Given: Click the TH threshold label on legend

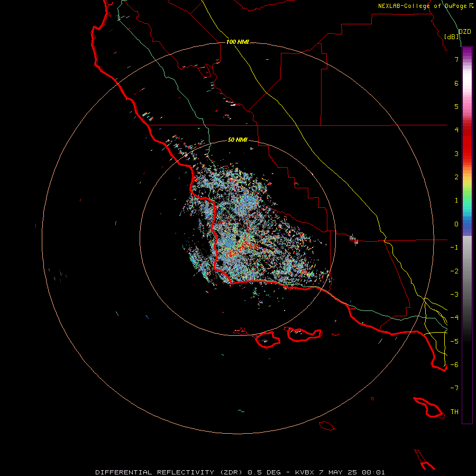Looking at the screenshot, I should 454,412.
